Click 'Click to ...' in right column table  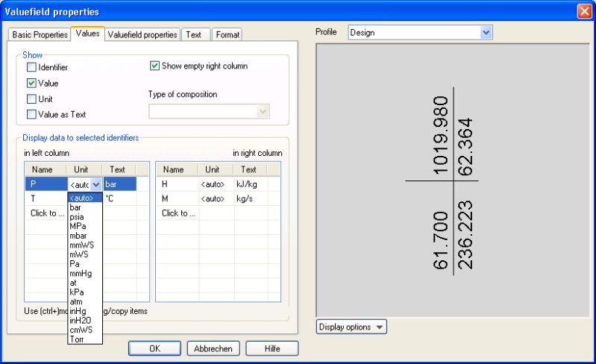(x=178, y=213)
